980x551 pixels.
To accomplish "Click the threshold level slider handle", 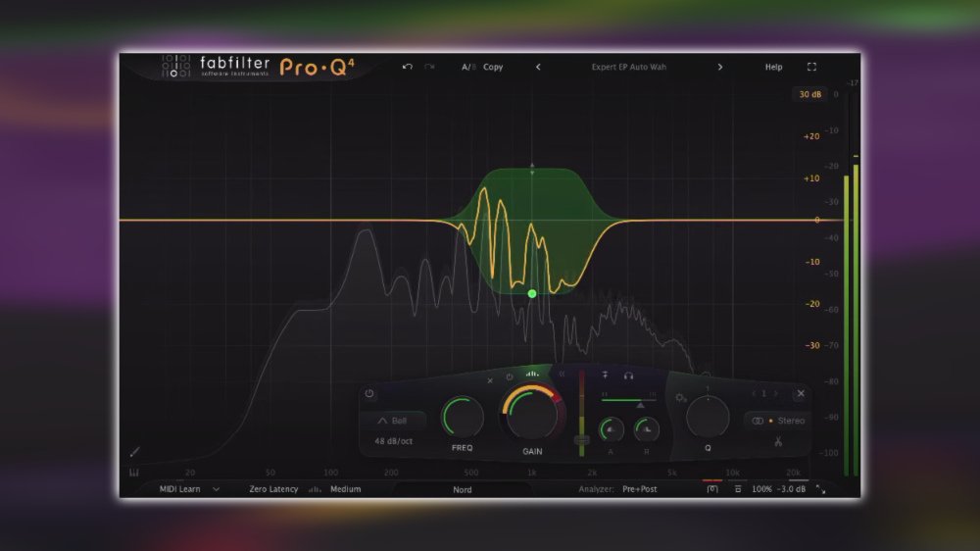I will [x=581, y=441].
